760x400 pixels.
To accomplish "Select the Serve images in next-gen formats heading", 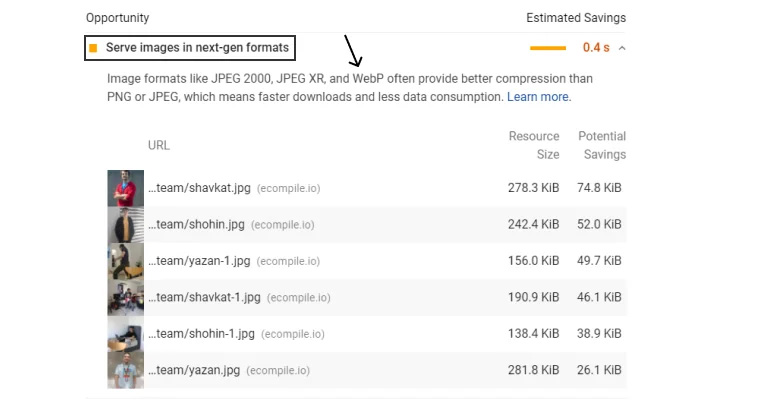I will (x=197, y=48).
